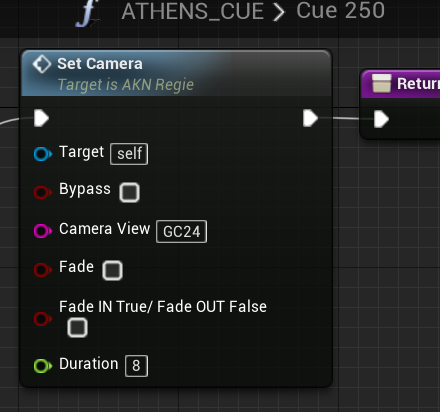Click the Fade IN True/Fade OUT False pin
The image size is (440, 412).
click(43, 319)
